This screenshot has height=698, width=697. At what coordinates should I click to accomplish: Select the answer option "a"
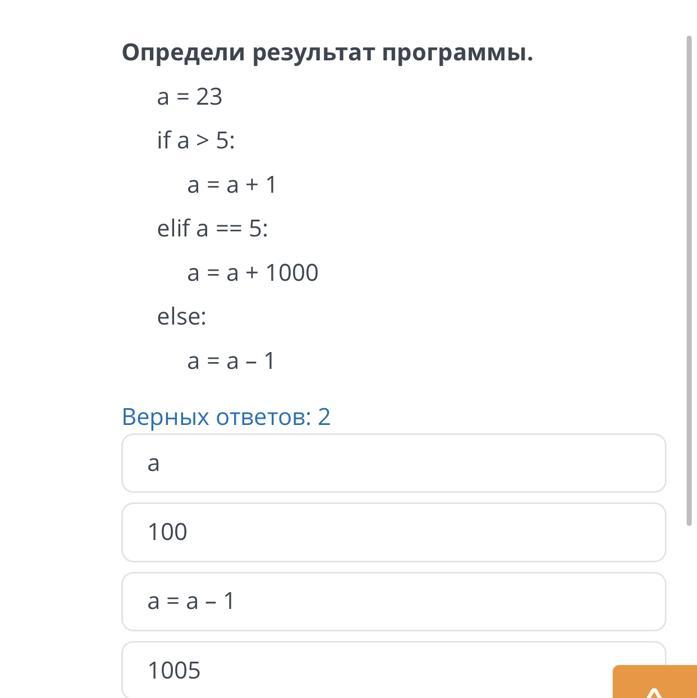393,463
